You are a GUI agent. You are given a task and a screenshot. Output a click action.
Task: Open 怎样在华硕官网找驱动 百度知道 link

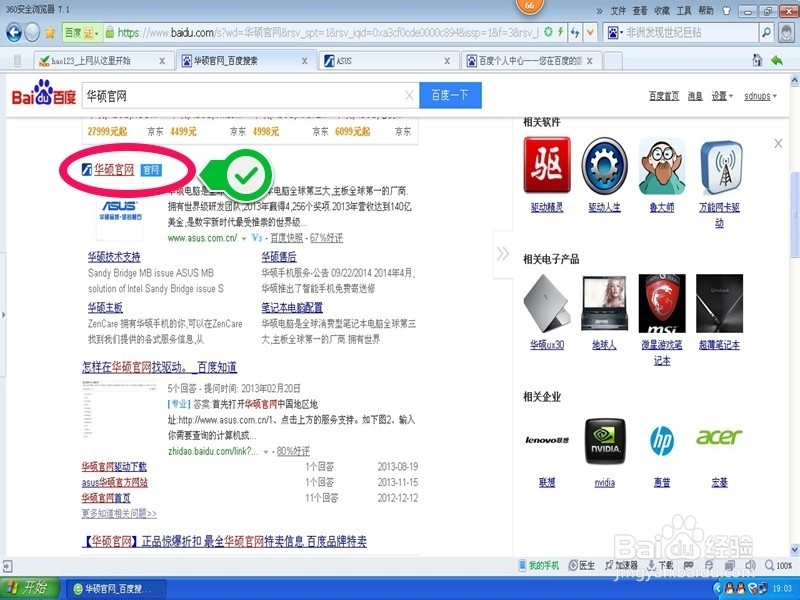point(159,367)
